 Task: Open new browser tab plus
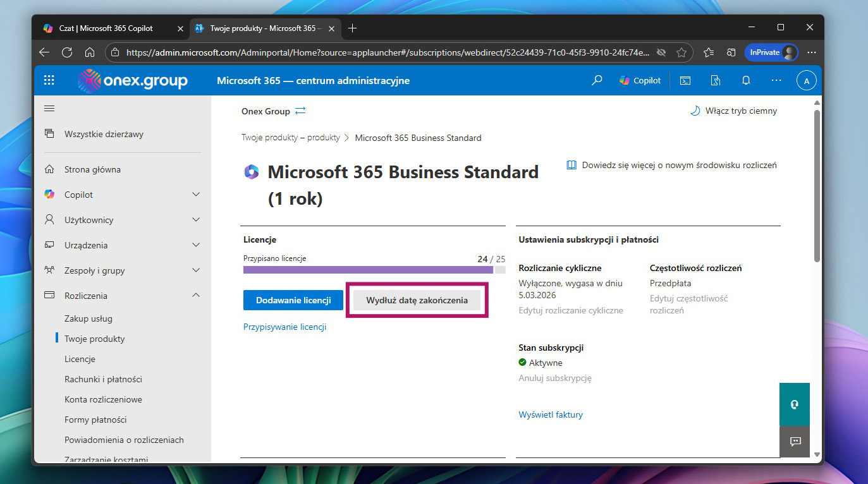(x=353, y=28)
